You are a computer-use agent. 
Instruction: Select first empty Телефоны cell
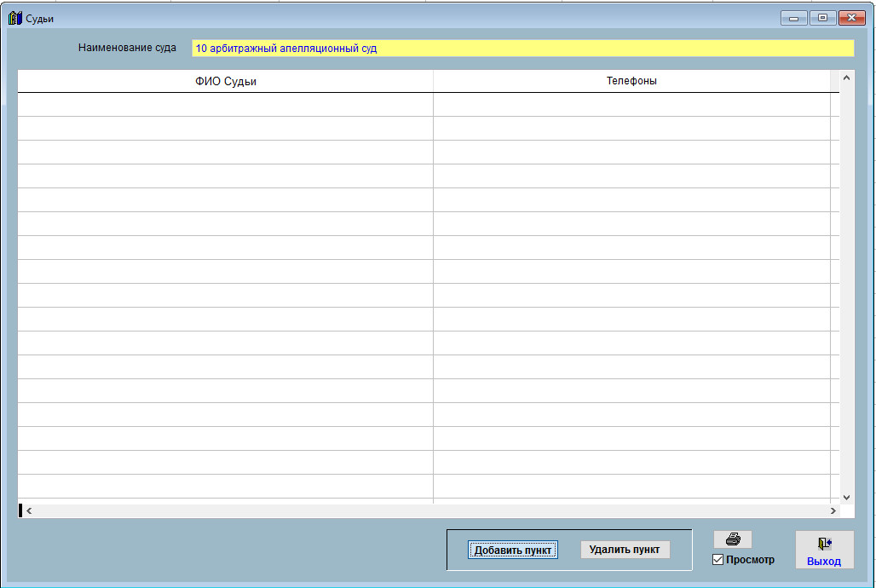[631, 105]
